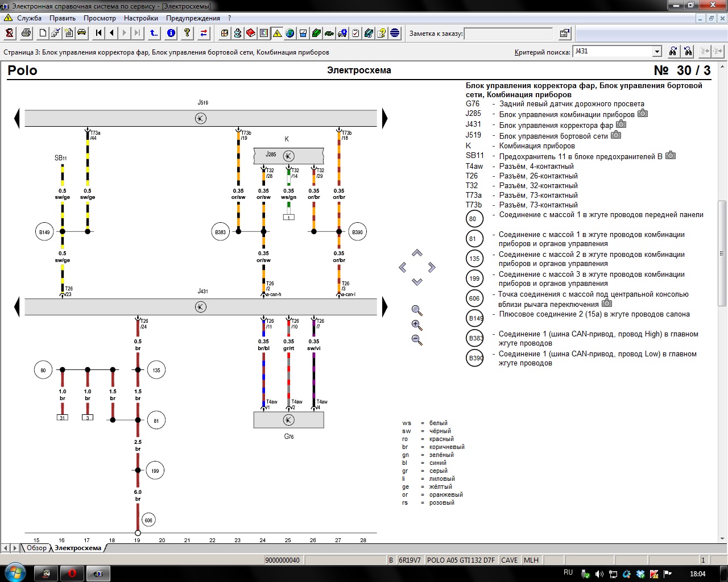The height and width of the screenshot is (582, 728).
Task: Go to the previous page arrow
Action: (112, 33)
